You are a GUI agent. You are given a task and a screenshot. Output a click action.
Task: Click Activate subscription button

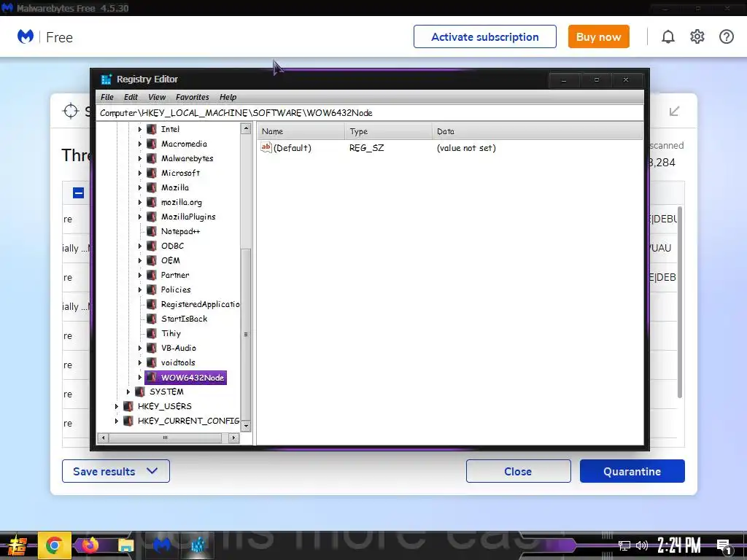(x=485, y=36)
